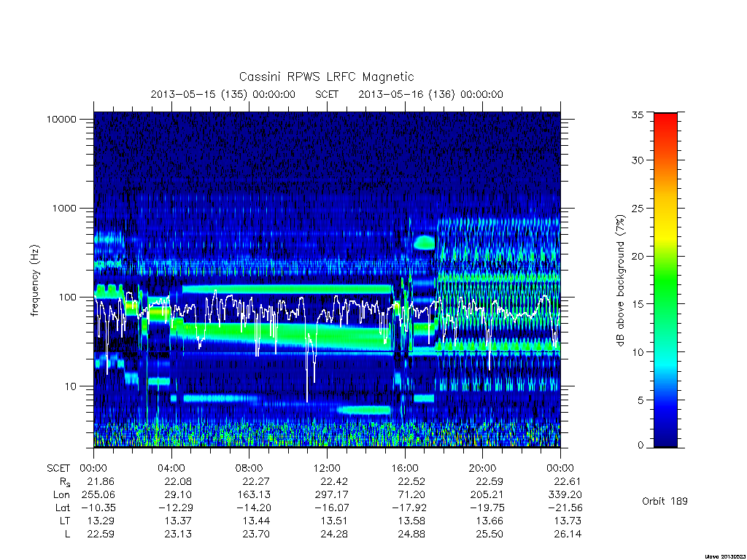The image size is (747, 560).
Task: Click the "Rs" row label
Action: coord(65,482)
